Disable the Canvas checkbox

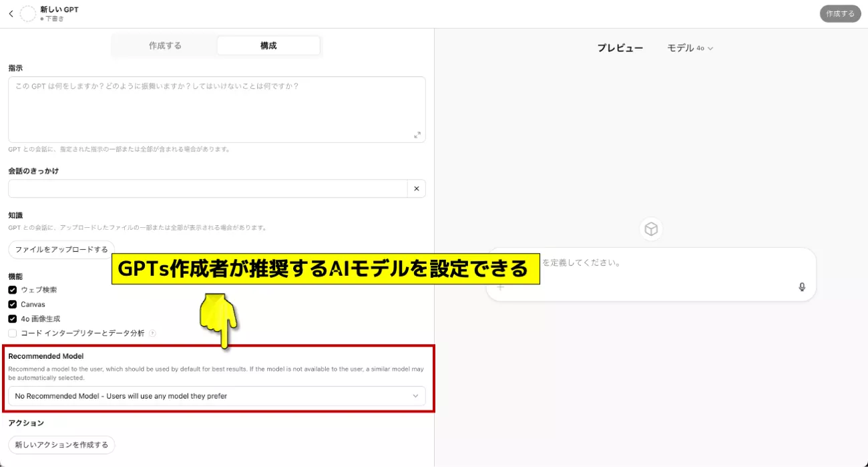point(13,305)
